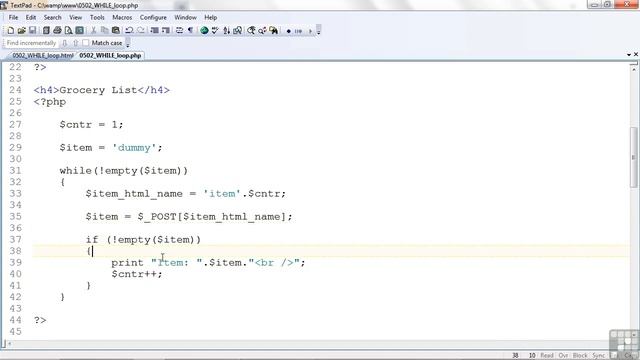This screenshot has height=360, width=640.
Task: Open the Help menu
Action: point(211,18)
